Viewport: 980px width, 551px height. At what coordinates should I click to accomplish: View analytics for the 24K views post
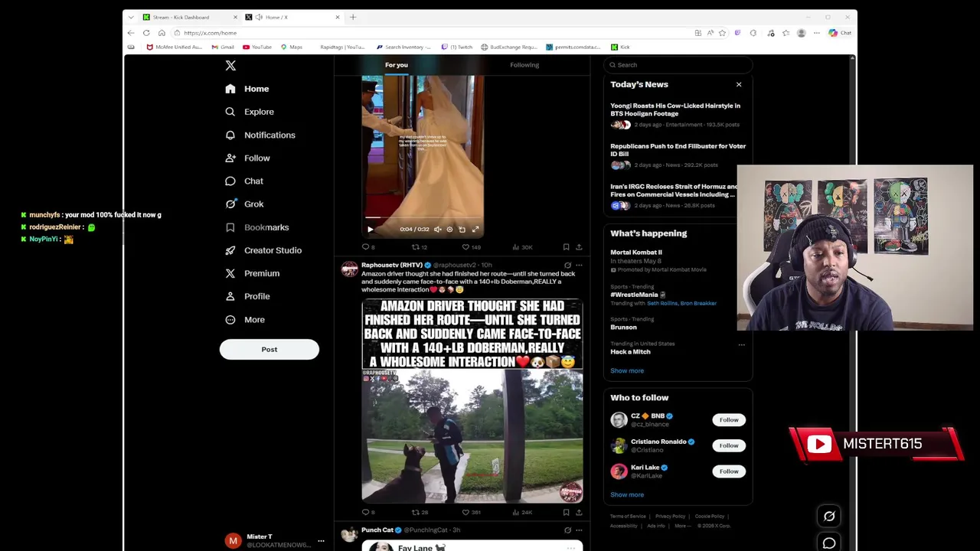pyautogui.click(x=522, y=512)
